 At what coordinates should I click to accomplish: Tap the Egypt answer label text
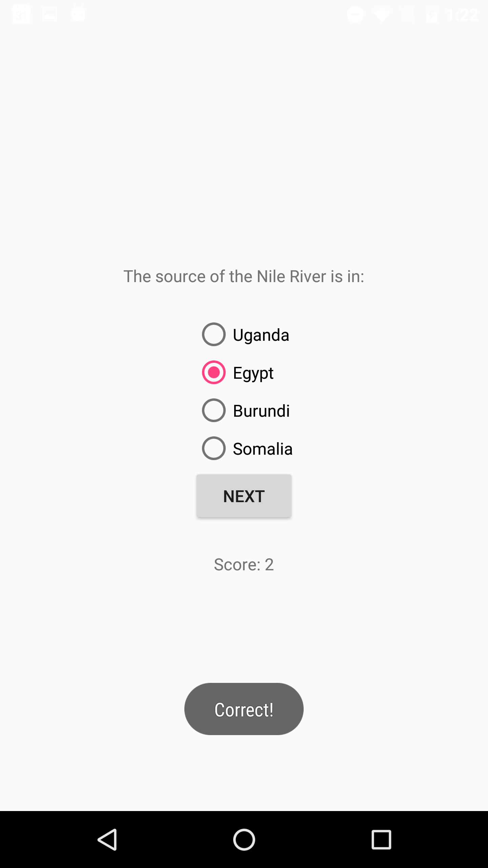[x=253, y=373]
